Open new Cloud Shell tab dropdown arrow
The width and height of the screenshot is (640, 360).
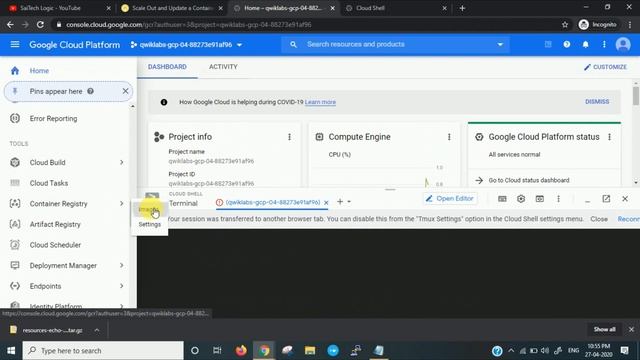349,202
